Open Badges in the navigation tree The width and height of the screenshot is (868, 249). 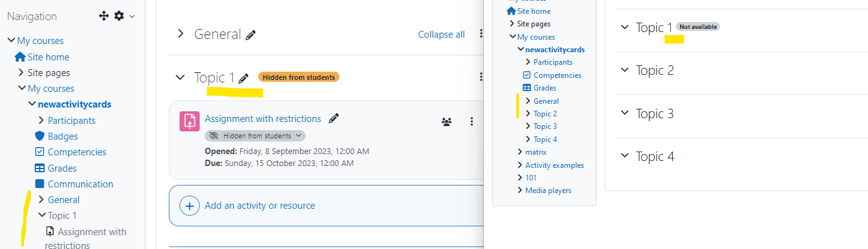(63, 136)
